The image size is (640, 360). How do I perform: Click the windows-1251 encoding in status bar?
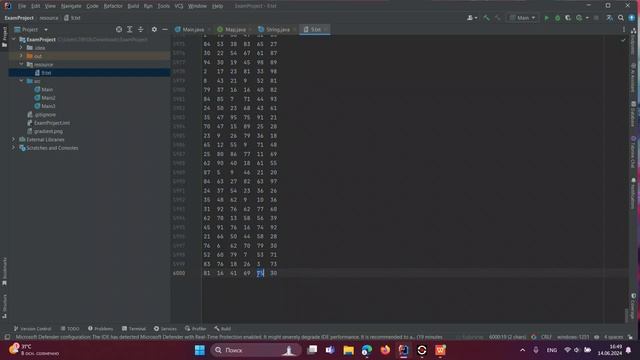coord(573,337)
